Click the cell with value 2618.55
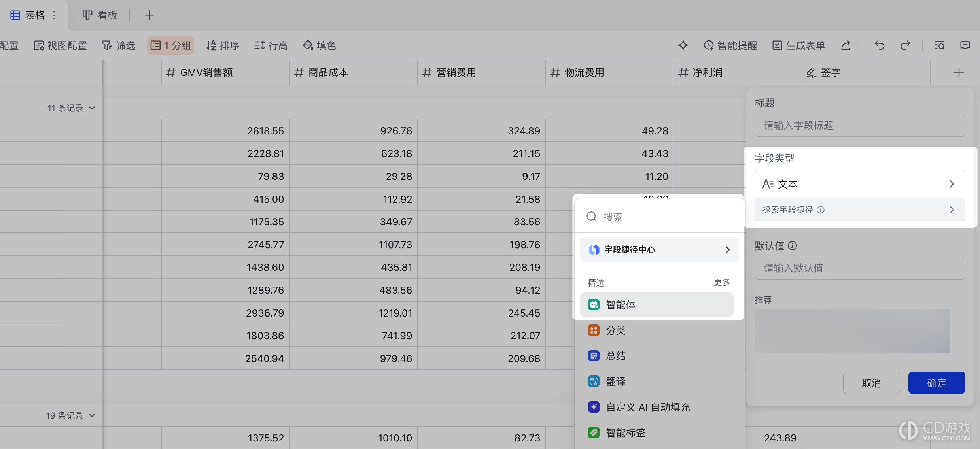 coord(225,131)
